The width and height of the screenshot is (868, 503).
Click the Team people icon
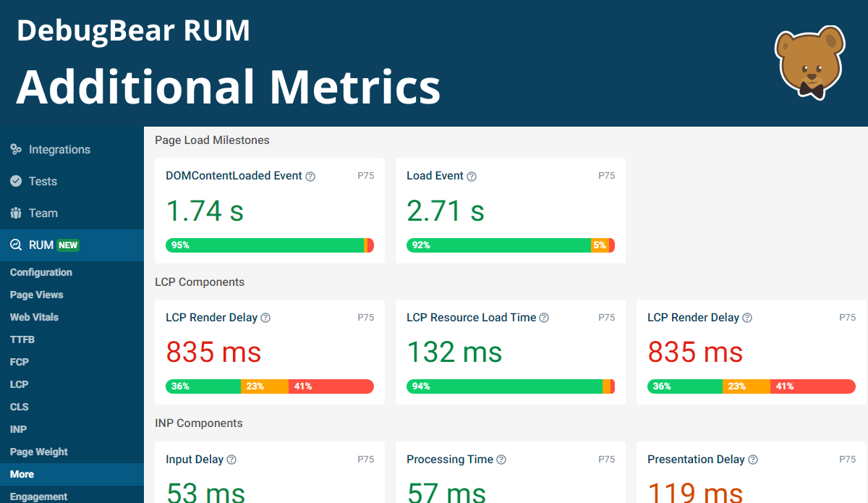pyautogui.click(x=16, y=214)
